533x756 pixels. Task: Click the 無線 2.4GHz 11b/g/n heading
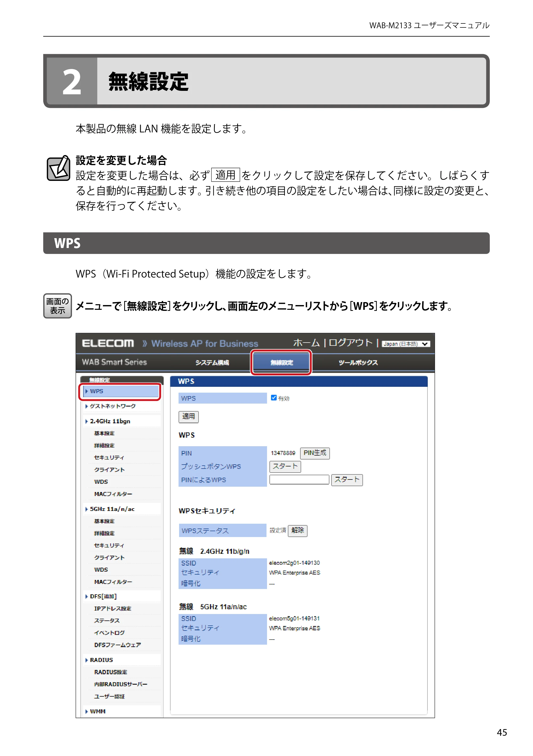pyautogui.click(x=214, y=551)
